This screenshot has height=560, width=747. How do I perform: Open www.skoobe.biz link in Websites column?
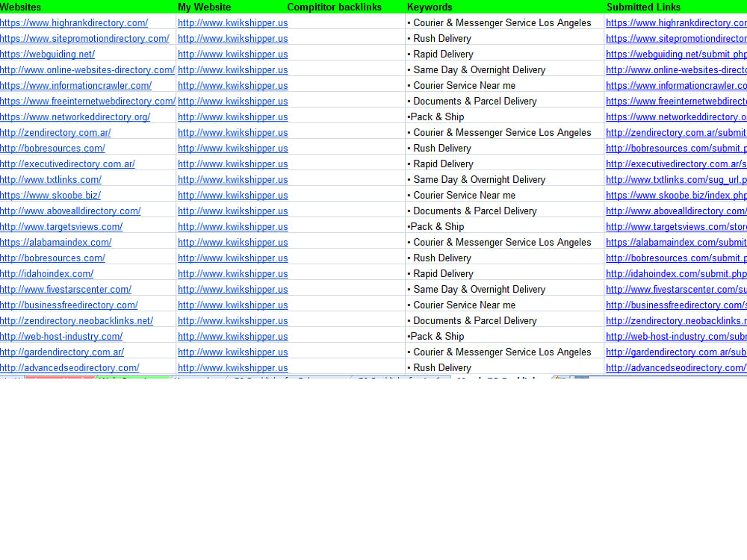pos(50,196)
